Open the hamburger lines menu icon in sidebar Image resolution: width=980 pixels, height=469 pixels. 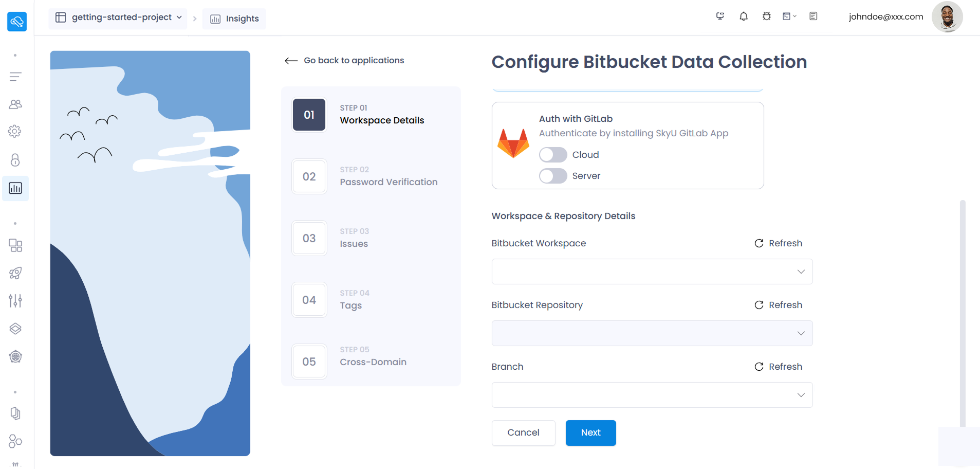click(15, 77)
